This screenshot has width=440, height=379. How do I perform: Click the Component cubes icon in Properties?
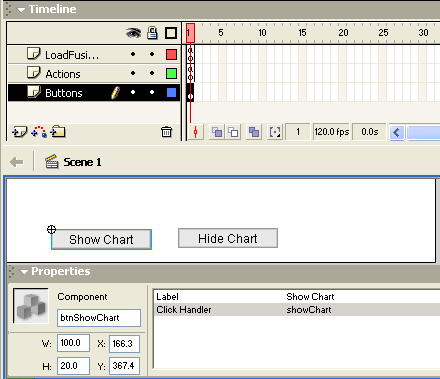pyautogui.click(x=31, y=306)
